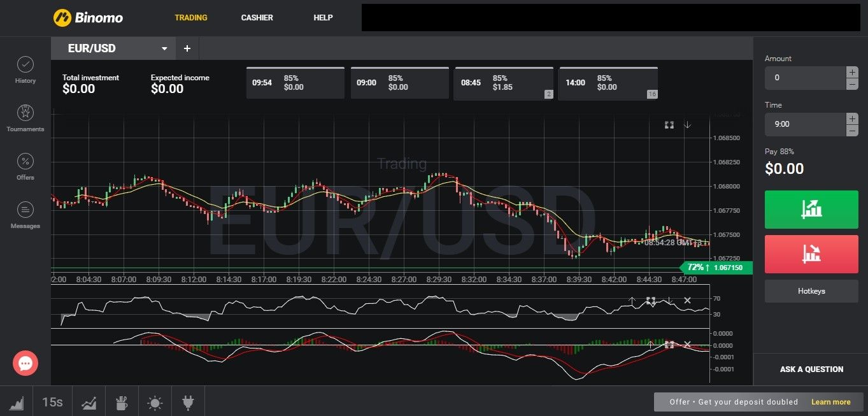Click the 1.068000 price axis label
The image size is (868, 416).
pos(727,186)
